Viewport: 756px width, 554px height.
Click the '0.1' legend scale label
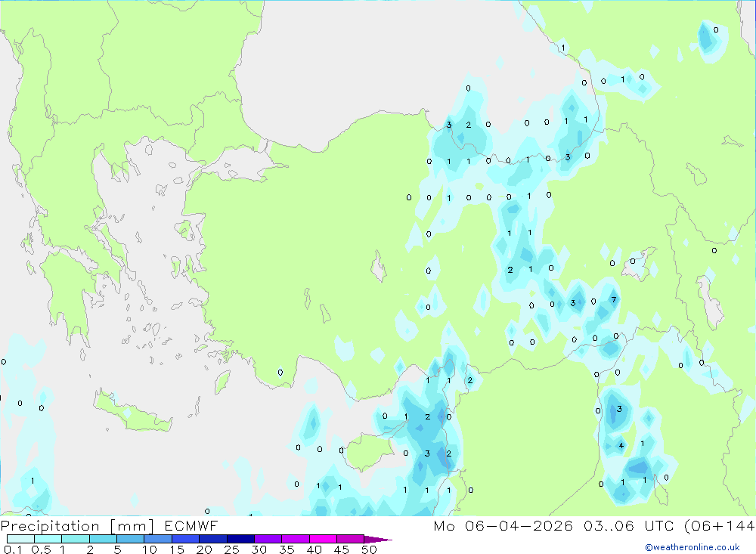pos(13,549)
